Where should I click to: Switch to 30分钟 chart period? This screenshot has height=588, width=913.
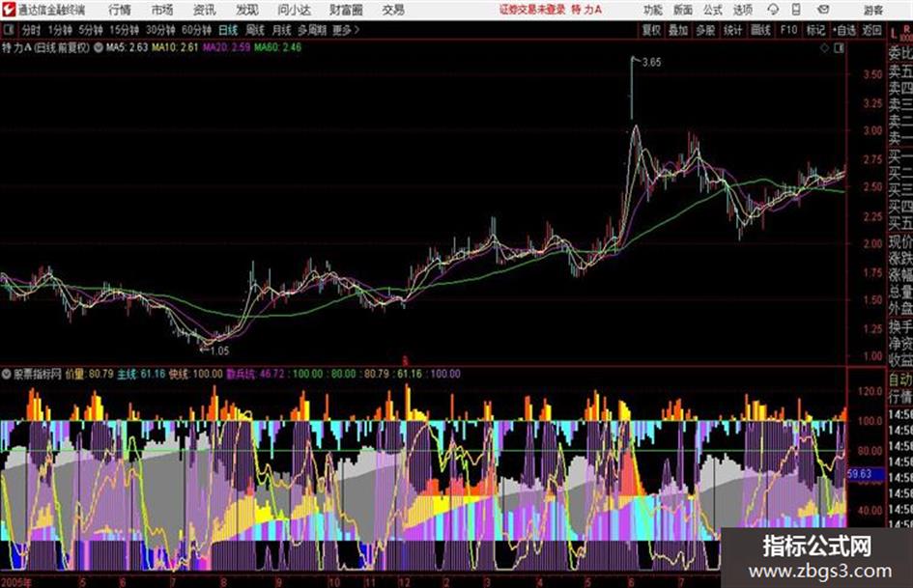(160, 30)
